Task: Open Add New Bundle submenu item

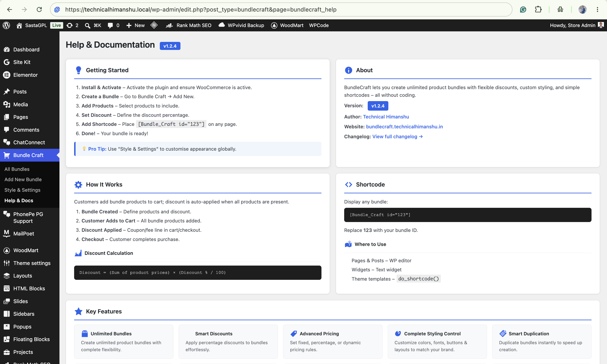Action: click(x=23, y=179)
